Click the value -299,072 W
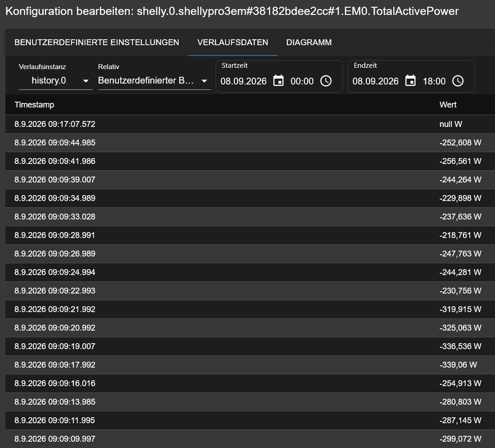This screenshot has width=495, height=448. pos(460,439)
